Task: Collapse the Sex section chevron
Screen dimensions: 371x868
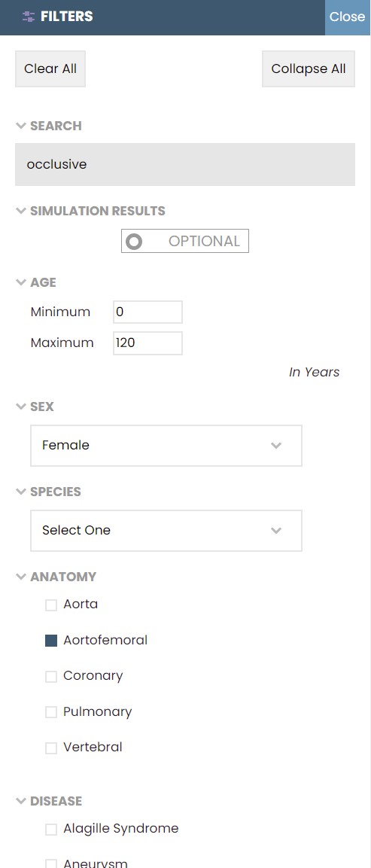Action: [21, 407]
